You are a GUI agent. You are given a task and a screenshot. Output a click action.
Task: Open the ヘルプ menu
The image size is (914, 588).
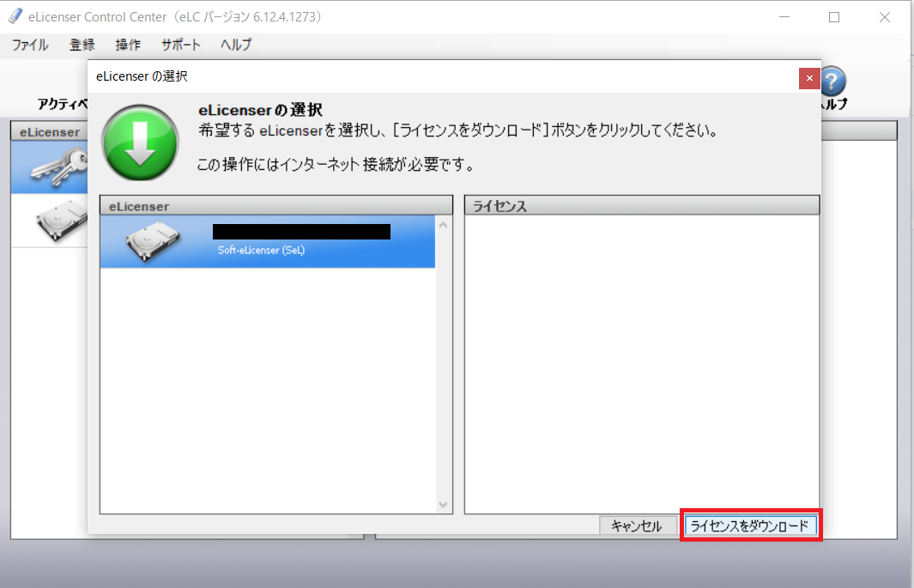[234, 45]
